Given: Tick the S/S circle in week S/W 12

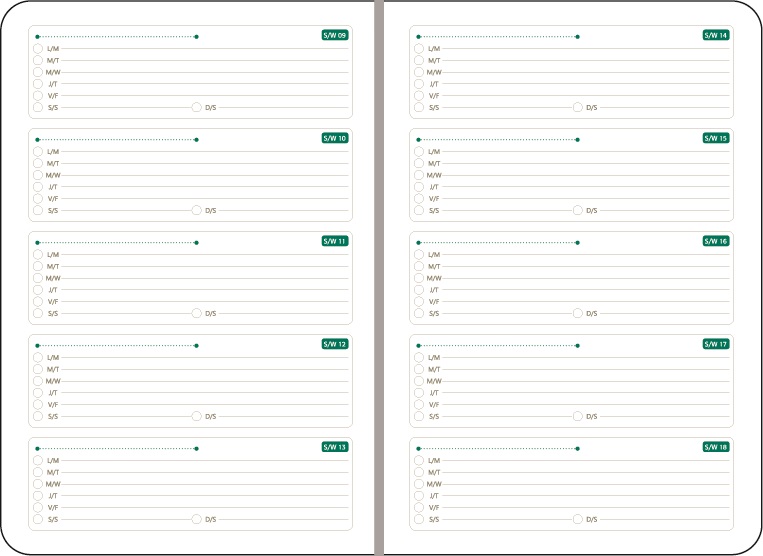Looking at the screenshot, I should [x=38, y=416].
